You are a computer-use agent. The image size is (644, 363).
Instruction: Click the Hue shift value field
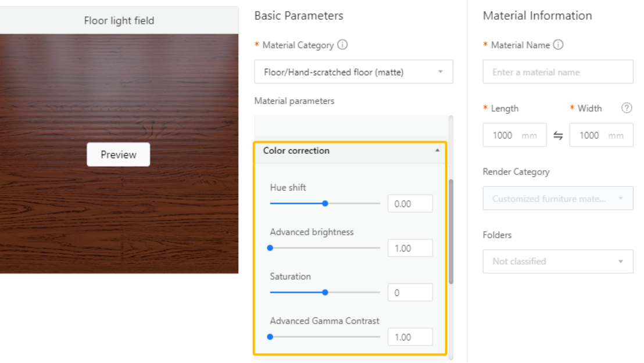point(410,204)
